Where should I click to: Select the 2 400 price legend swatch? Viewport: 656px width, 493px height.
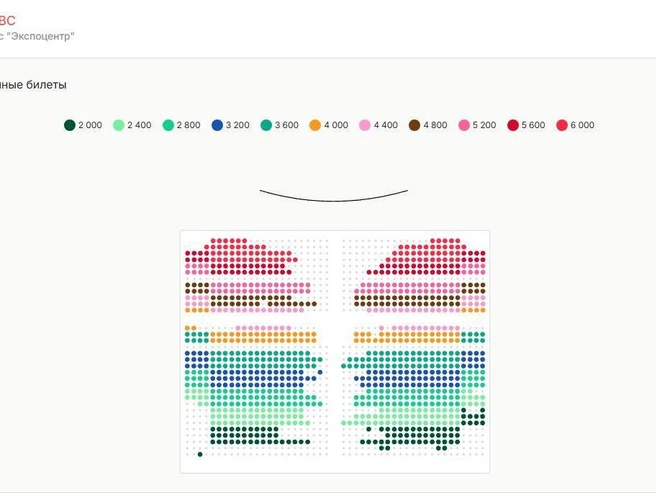119,125
